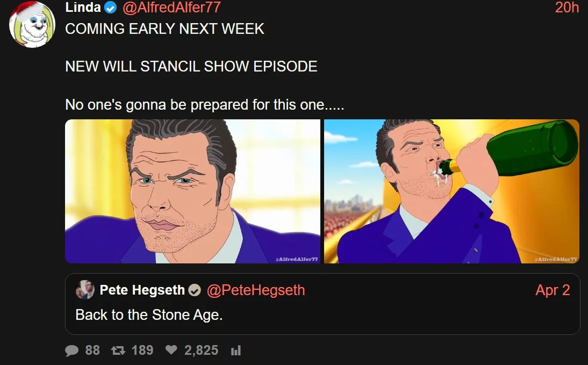Click the retweet arrows icon

118,350
